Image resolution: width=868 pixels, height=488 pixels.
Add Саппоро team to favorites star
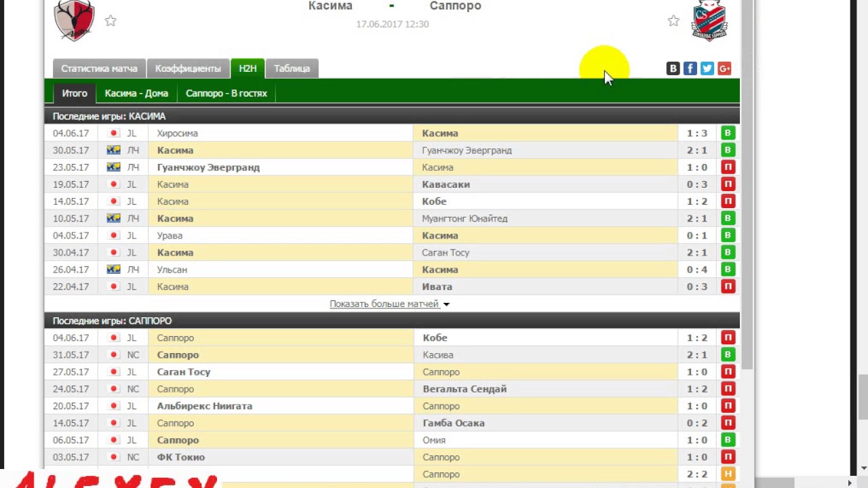[x=673, y=21]
